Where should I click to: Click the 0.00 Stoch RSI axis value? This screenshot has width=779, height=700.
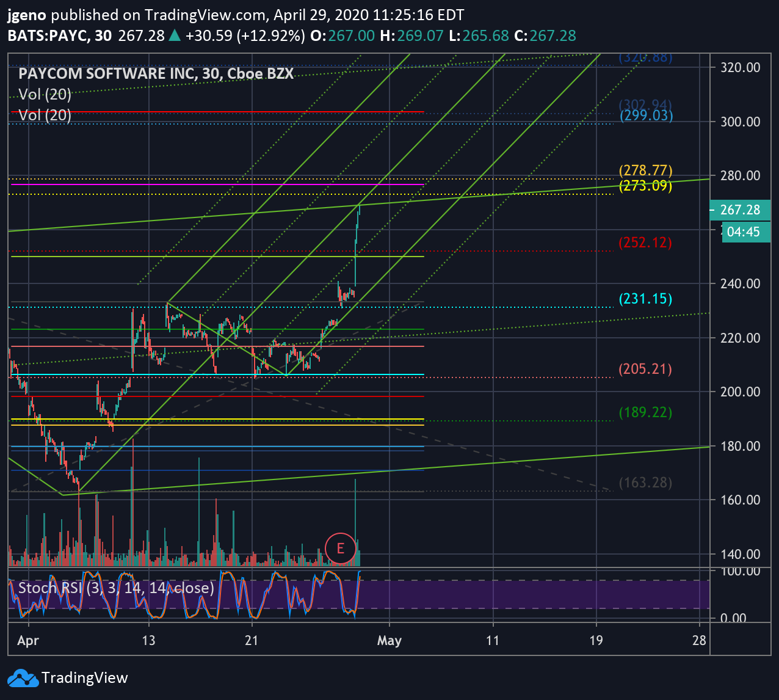pos(733,618)
